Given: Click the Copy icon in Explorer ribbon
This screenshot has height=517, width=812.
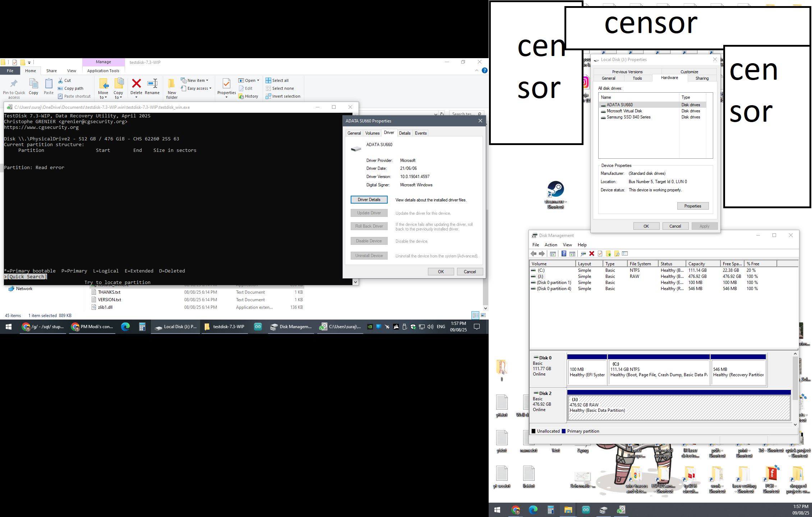Looking at the screenshot, I should click(x=33, y=87).
